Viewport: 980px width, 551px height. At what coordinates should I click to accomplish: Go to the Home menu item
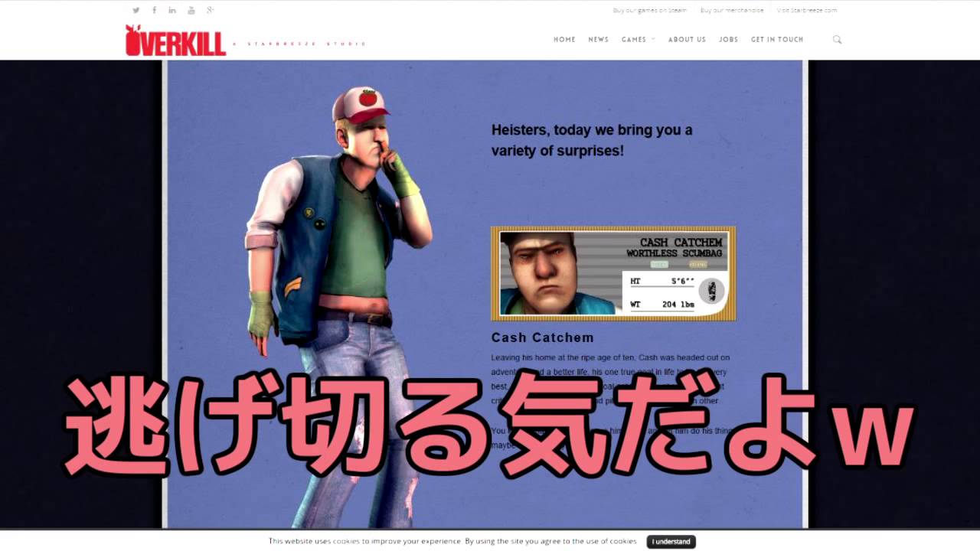[564, 40]
